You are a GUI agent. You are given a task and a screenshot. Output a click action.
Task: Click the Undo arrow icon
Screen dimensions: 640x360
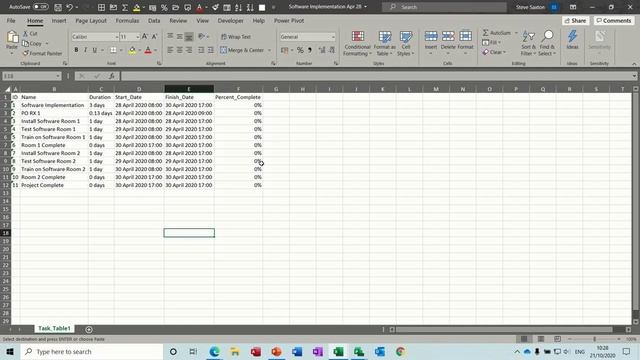pyautogui.click(x=69, y=7)
